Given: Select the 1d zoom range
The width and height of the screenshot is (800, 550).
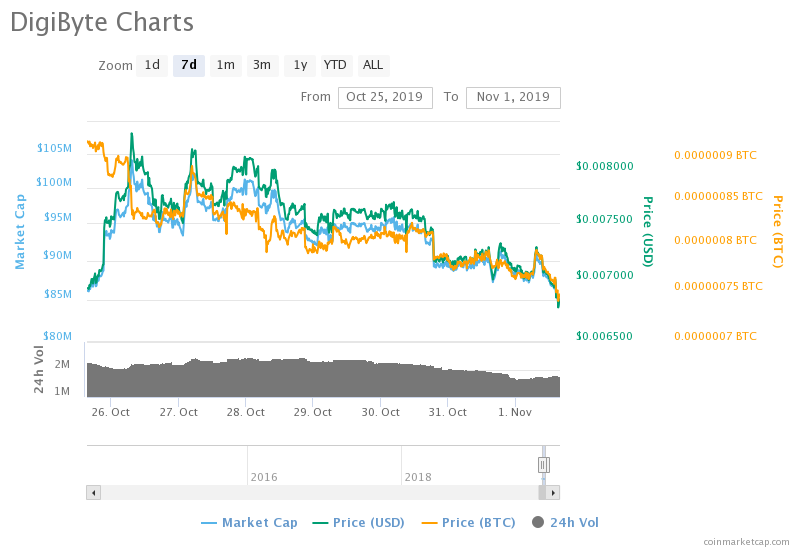Looking at the screenshot, I should coord(152,65).
